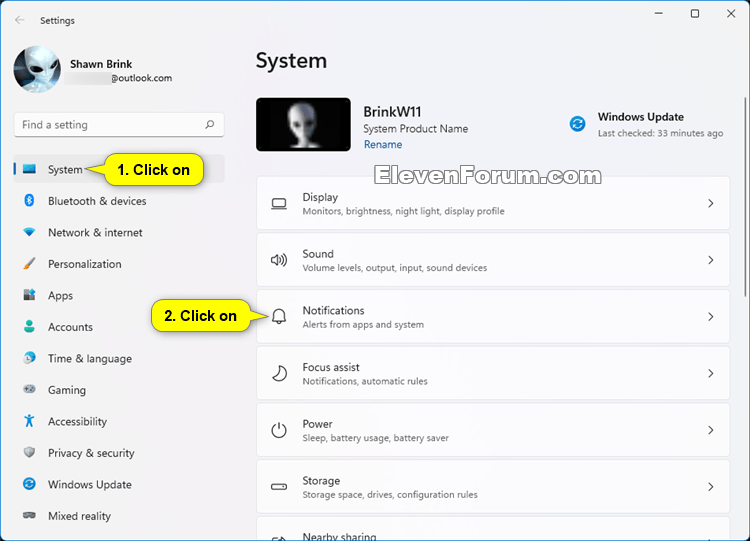Image resolution: width=750 pixels, height=541 pixels.
Task: Click the Accessibility figure icon
Action: pos(29,421)
